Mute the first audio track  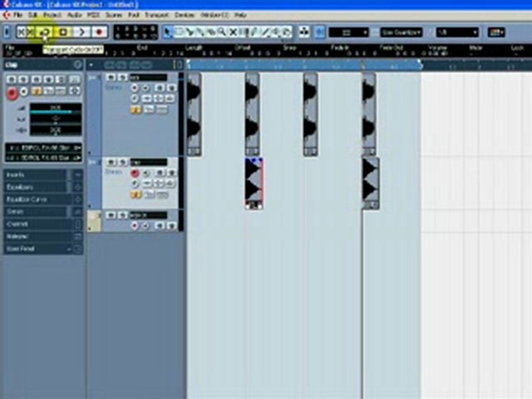[111, 78]
